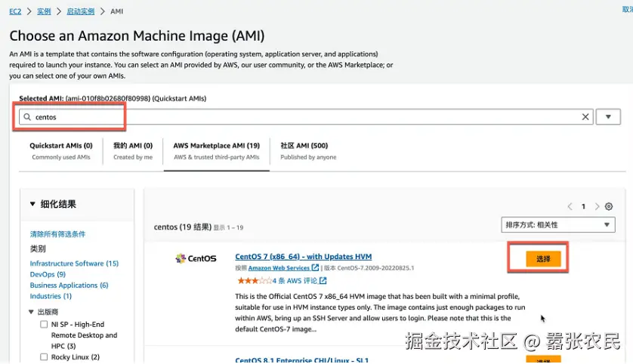The image size is (633, 364).
Task: Open external link icon next to Amazon Web Services
Action: tap(315, 267)
